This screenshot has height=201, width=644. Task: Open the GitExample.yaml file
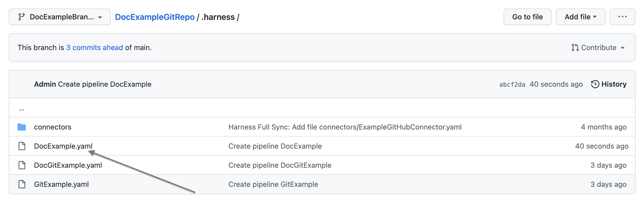click(61, 184)
